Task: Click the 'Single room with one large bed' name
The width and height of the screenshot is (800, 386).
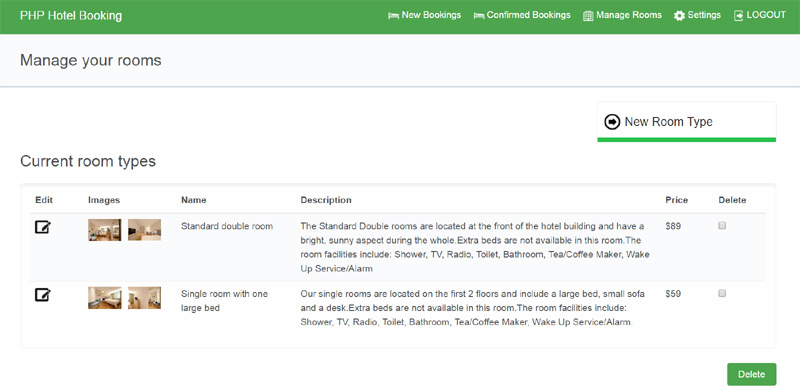Action: 224,301
